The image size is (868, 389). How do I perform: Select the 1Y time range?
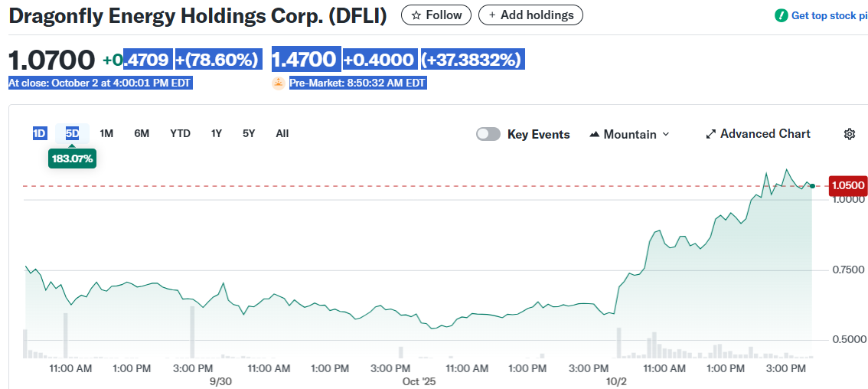pos(217,133)
